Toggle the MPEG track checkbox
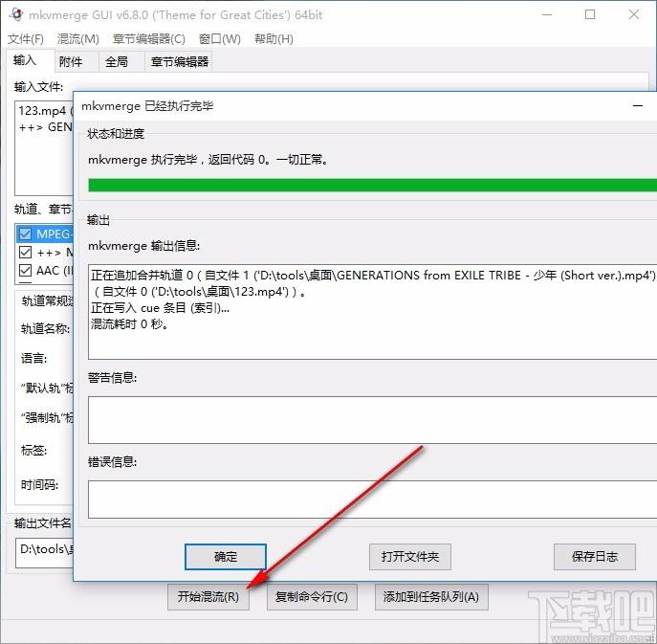The height and width of the screenshot is (644, 657). (25, 233)
